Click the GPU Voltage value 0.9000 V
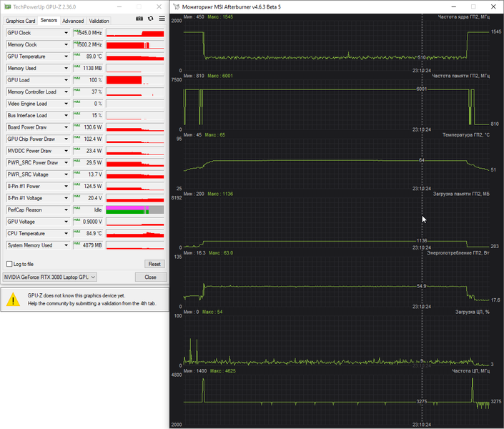 pos(88,222)
